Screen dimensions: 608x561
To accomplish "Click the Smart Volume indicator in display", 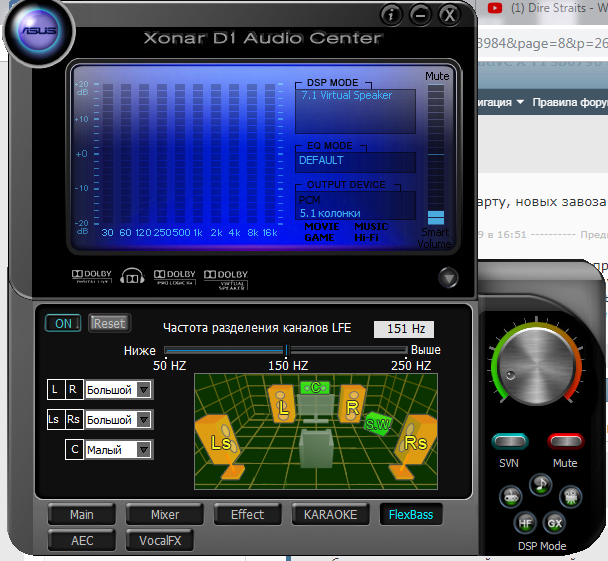I will 435,238.
